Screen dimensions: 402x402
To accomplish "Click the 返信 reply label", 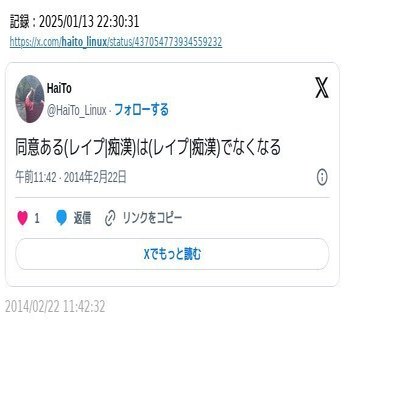I will coord(82,218).
